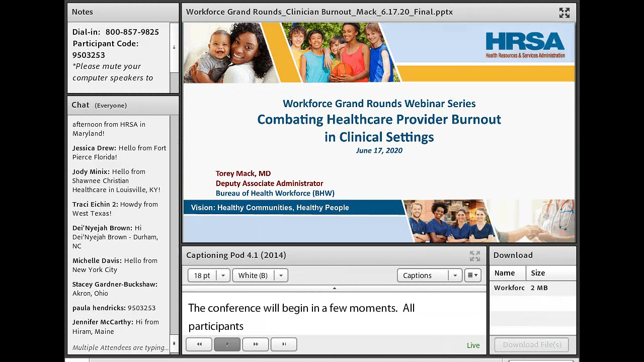The width and height of the screenshot is (644, 362).
Task: Click the play button in the Captioning Pod
Action: pos(227,344)
